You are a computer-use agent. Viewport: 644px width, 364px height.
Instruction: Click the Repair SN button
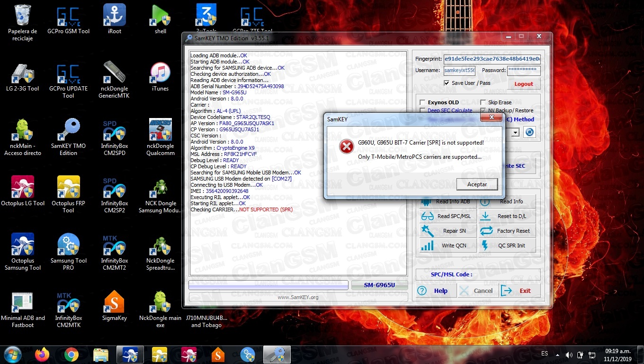tap(447, 231)
